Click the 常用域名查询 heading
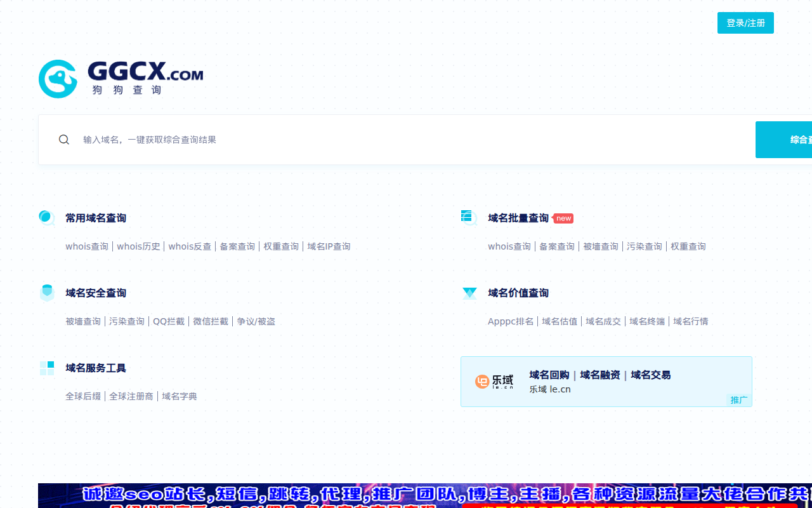Viewport: 812px width, 508px height. click(96, 218)
